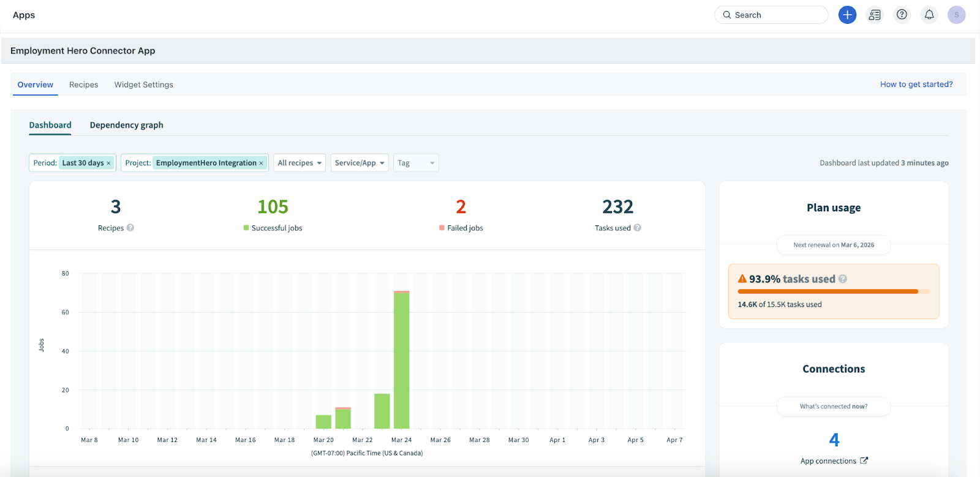
Task: Open the Period filter selector
Action: click(72, 163)
